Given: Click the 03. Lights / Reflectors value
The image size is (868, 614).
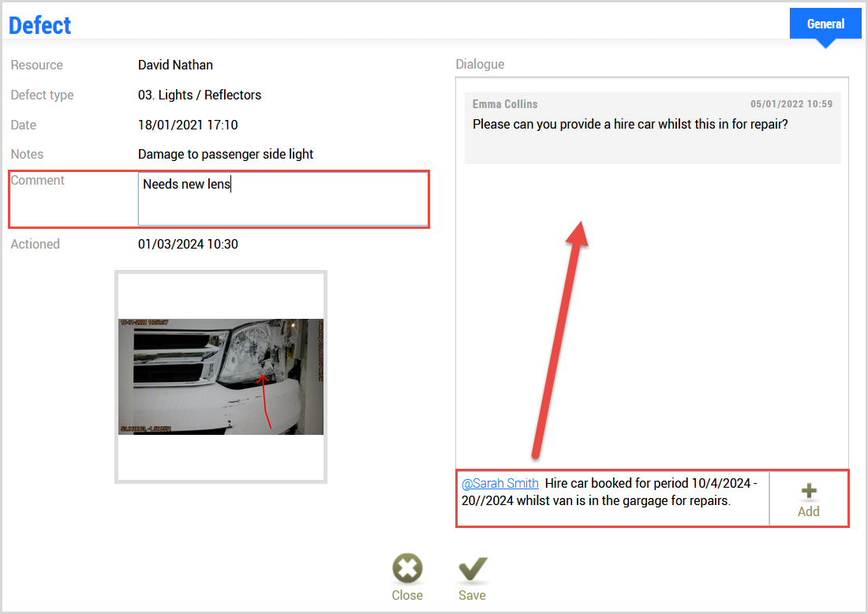Looking at the screenshot, I should pos(200,95).
